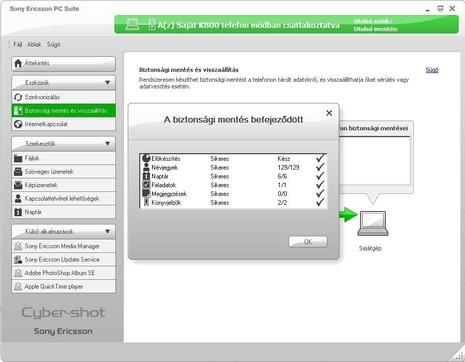Click the Apple QuickTime player icon

(18, 286)
